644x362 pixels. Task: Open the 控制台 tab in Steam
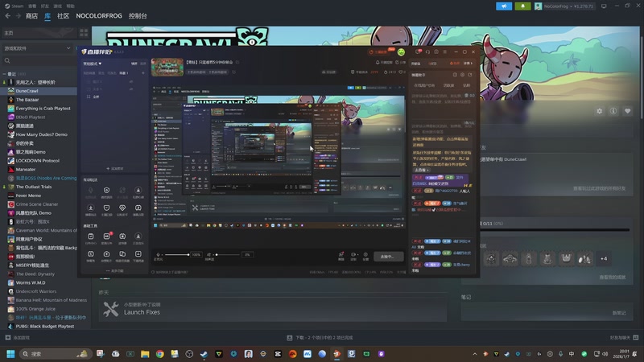(138, 16)
